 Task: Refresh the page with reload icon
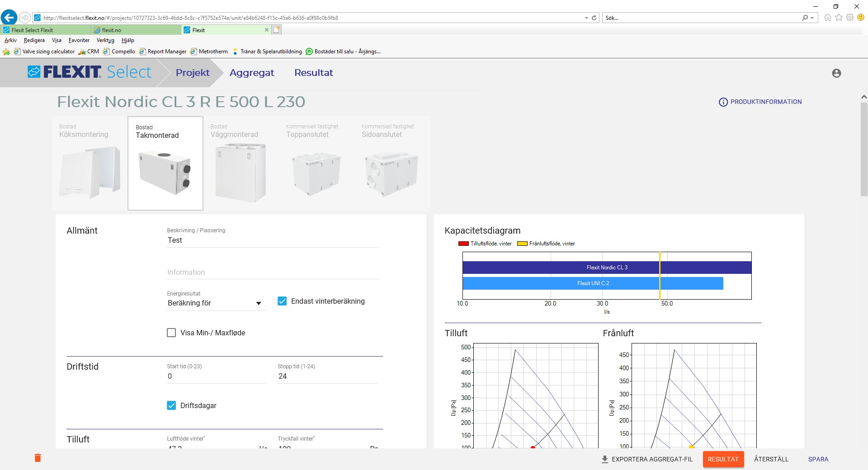pos(594,18)
